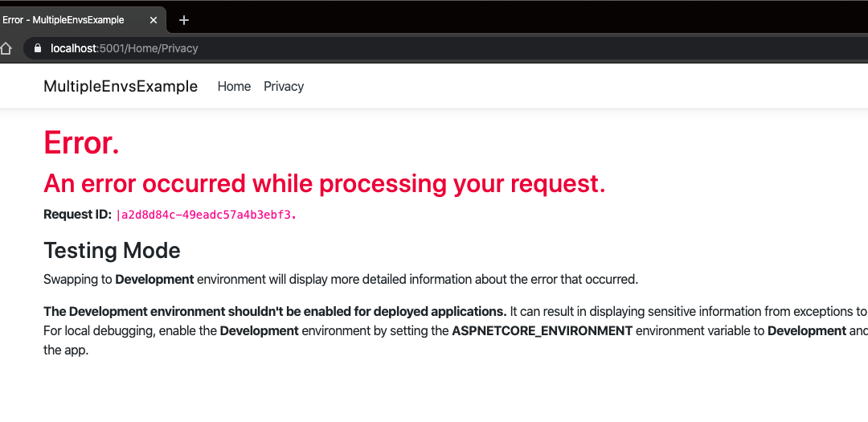
Task: Click the bold "shouldn't be enabled" warning
Action: tap(275, 312)
